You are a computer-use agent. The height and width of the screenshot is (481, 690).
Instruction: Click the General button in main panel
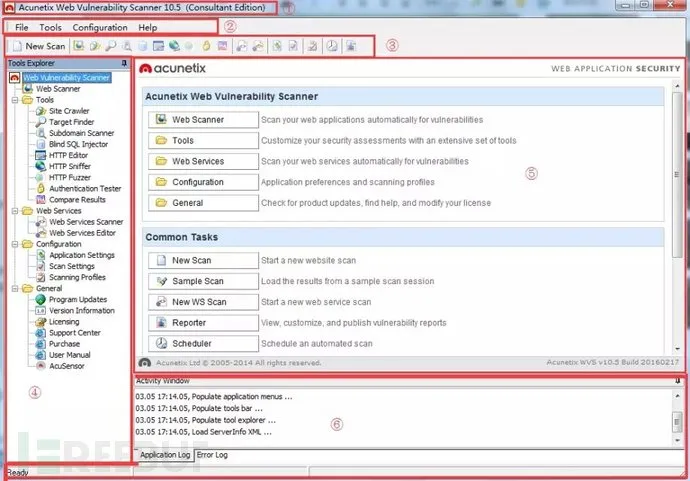click(203, 203)
